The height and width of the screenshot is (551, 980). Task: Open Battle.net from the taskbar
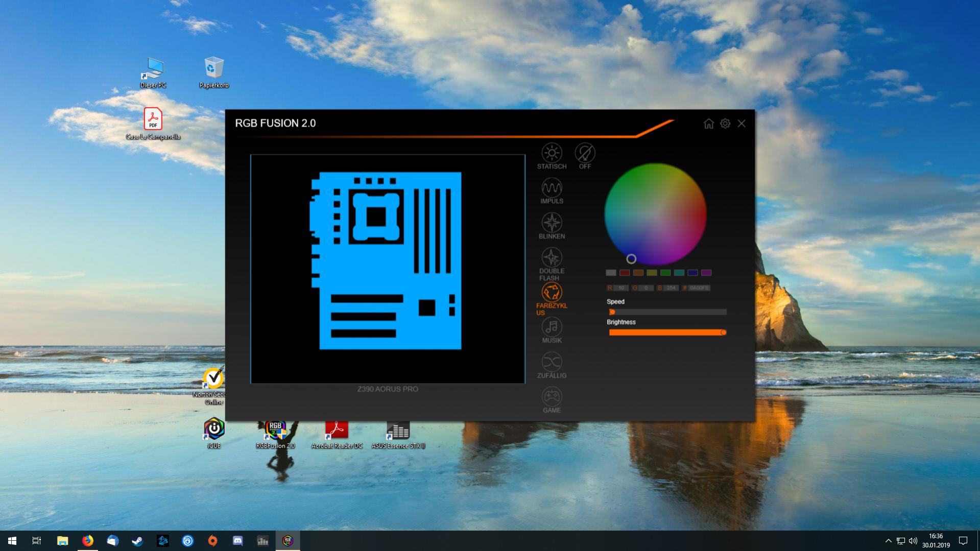click(x=162, y=541)
